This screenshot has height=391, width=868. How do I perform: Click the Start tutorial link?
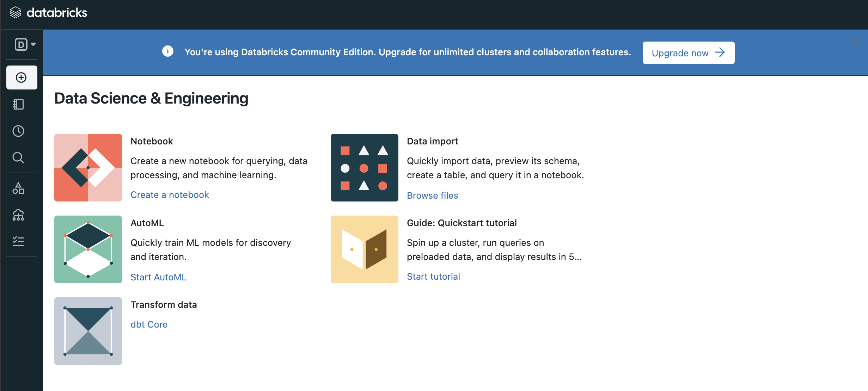[x=433, y=277]
